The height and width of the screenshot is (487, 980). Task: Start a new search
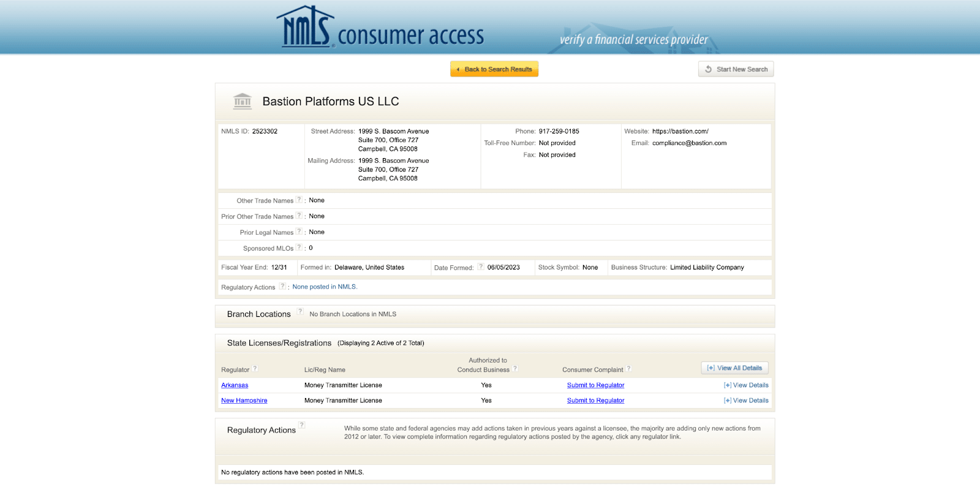[x=736, y=69]
